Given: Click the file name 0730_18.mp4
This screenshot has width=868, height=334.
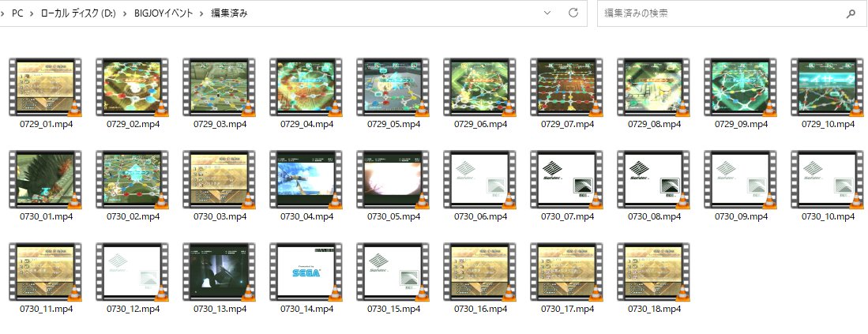Looking at the screenshot, I should (x=654, y=309).
